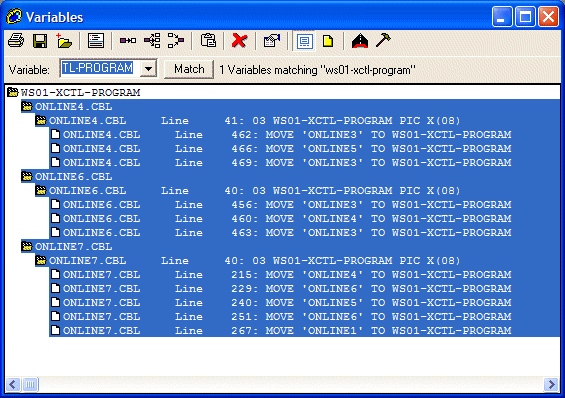The width and height of the screenshot is (565, 398).
Task: Minimize the Variables window
Action: 502,17
